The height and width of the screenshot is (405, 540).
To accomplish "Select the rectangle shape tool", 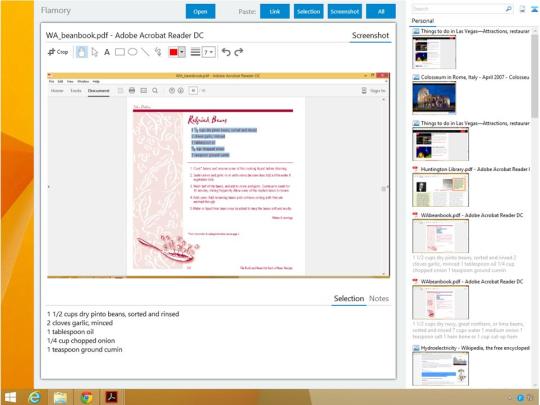I will point(120,52).
